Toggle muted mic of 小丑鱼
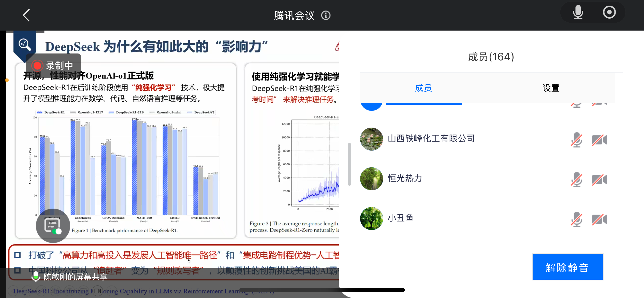Image resolution: width=644 pixels, height=298 pixels. click(x=576, y=219)
